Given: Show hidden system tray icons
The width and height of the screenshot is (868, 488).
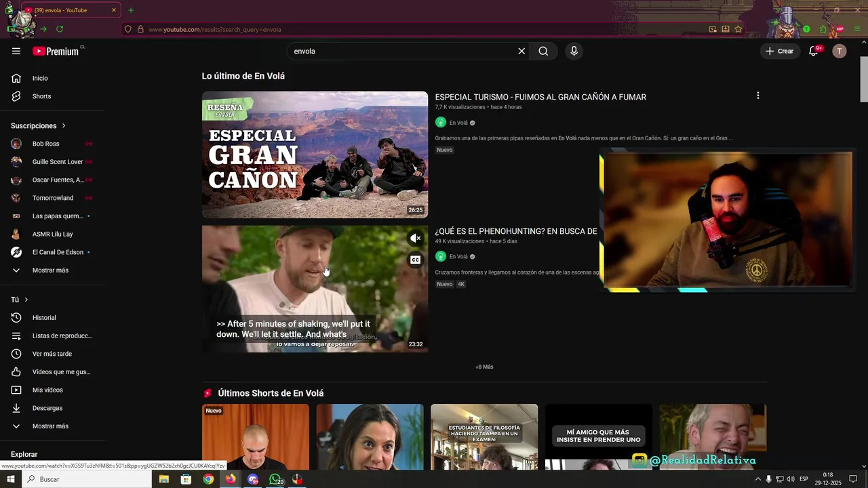Looking at the screenshot, I should (x=758, y=479).
